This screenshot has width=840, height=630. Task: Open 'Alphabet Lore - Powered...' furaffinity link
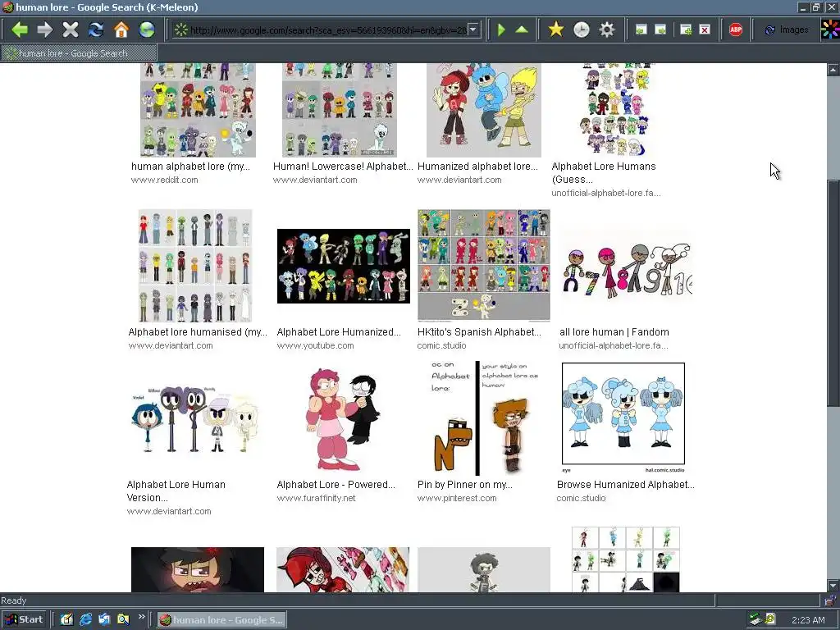point(336,484)
